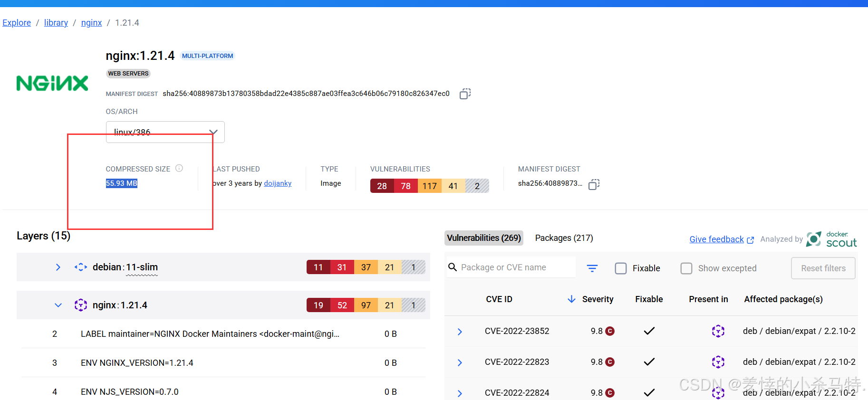Screen dimensions: 868x400
Task: Click the nginx:1.21.4 layer icon
Action: coord(81,305)
